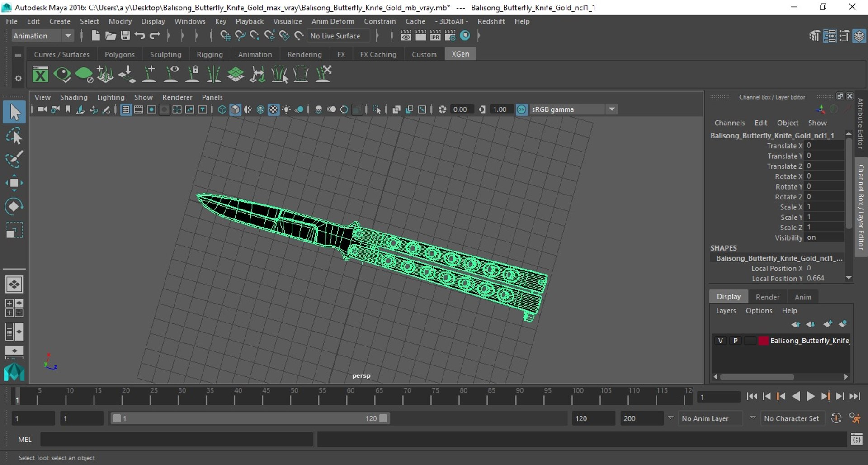The width and height of the screenshot is (868, 465).
Task: Switch to single perspective layout icon
Action: (x=14, y=285)
